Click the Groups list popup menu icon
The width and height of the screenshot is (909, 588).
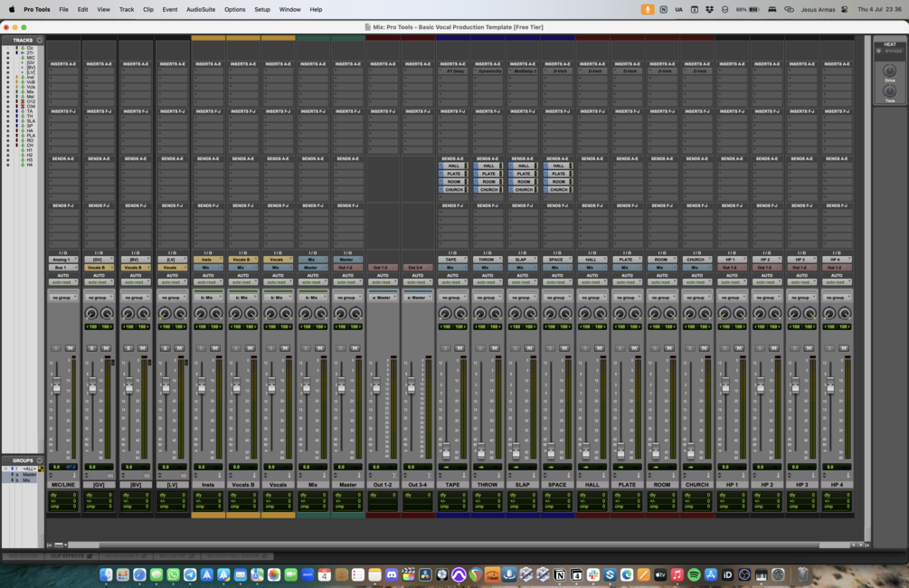pyautogui.click(x=40, y=460)
